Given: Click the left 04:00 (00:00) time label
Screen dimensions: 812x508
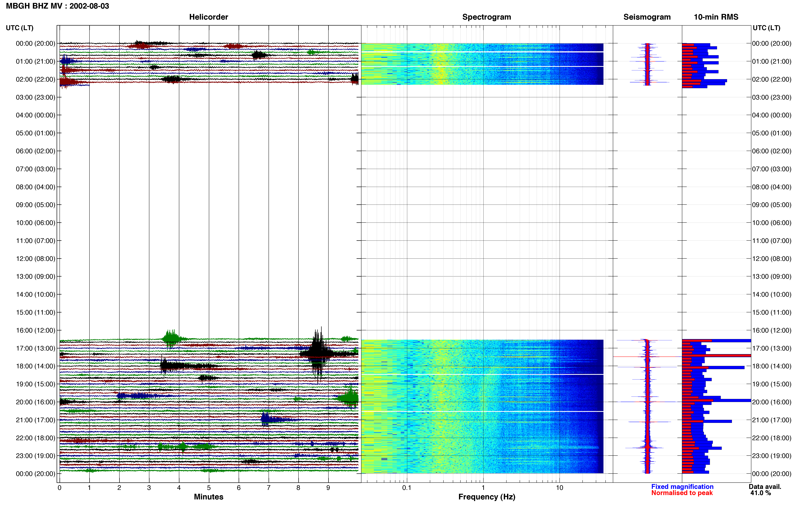Looking at the screenshot, I should click(x=36, y=115).
